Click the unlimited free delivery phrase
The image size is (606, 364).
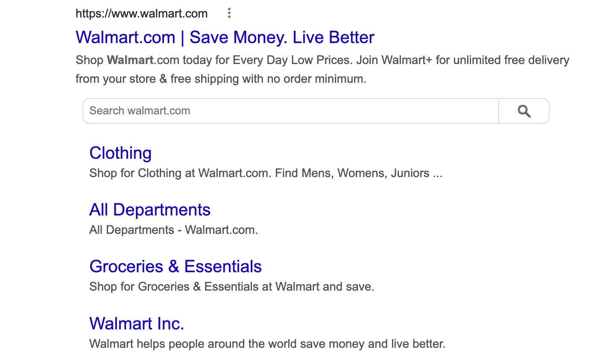coord(511,60)
